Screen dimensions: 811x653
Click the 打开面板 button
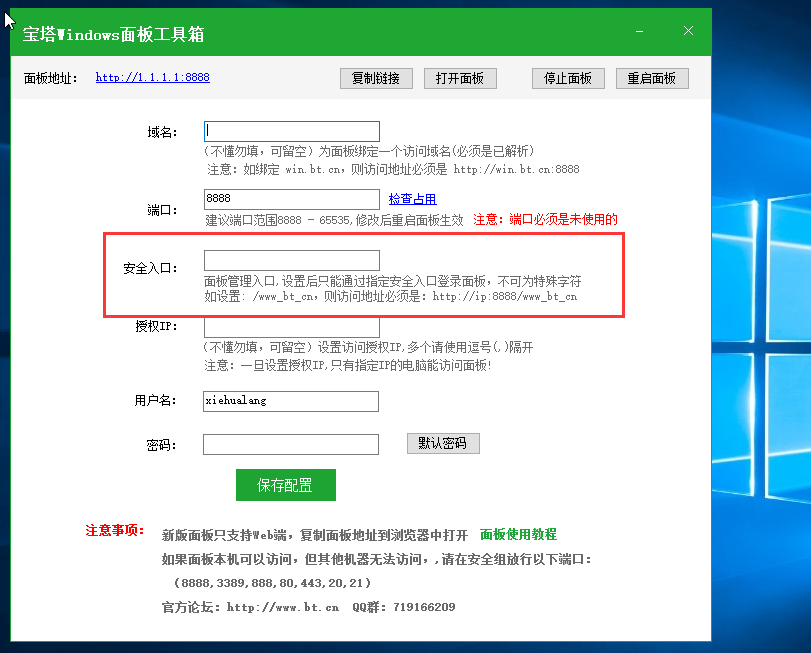click(x=460, y=79)
